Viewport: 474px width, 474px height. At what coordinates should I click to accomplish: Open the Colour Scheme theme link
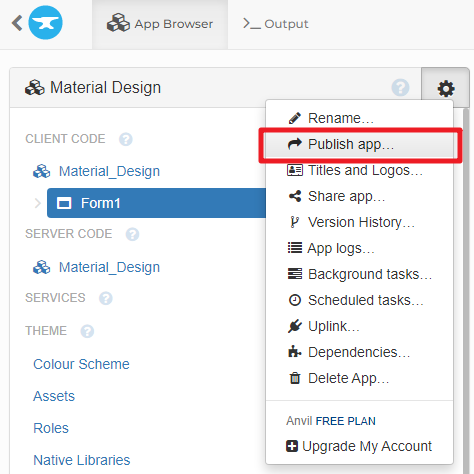pyautogui.click(x=81, y=364)
